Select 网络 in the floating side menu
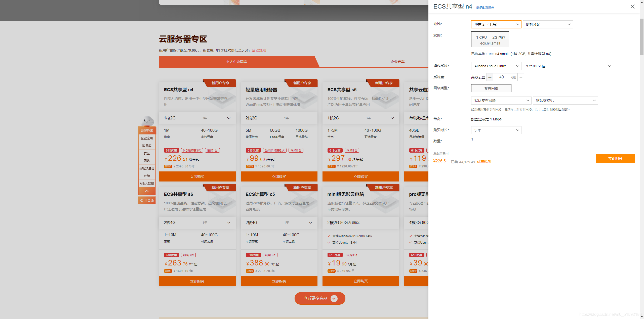The height and width of the screenshot is (319, 644). click(x=147, y=161)
